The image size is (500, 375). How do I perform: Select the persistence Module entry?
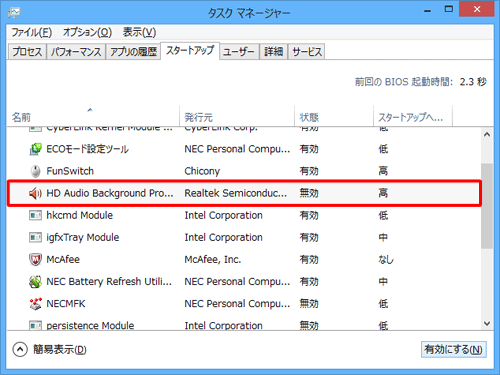(90, 325)
